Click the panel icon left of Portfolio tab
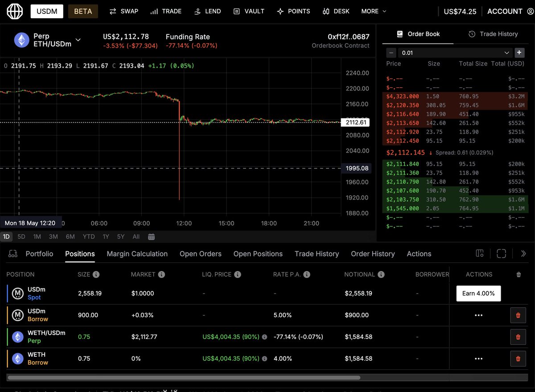The image size is (535, 392). (x=13, y=254)
